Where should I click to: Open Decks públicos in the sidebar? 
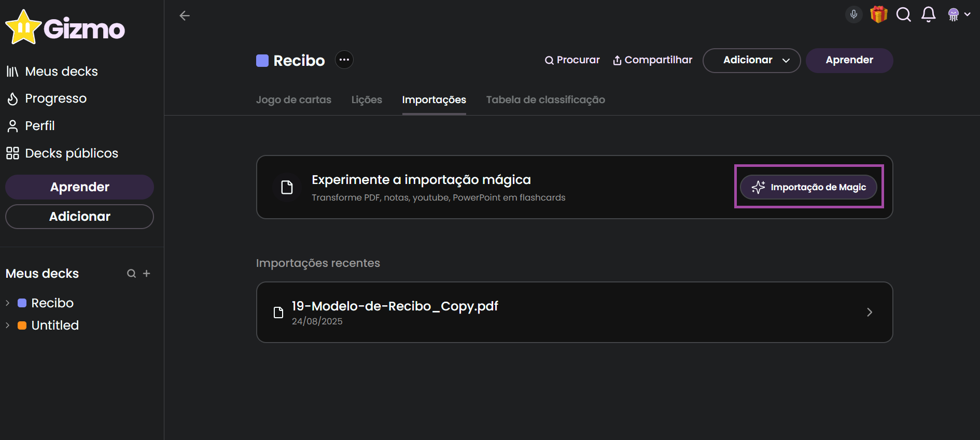point(62,153)
